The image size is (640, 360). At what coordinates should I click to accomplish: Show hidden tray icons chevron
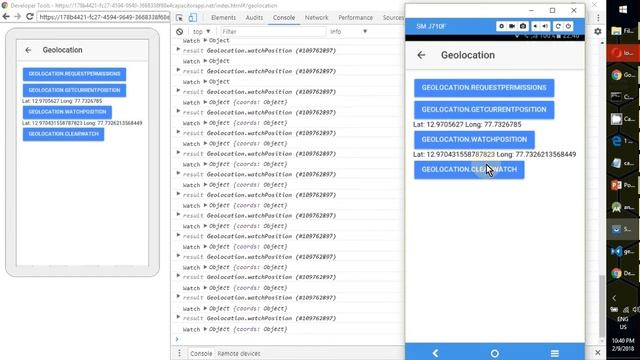[x=614, y=298]
